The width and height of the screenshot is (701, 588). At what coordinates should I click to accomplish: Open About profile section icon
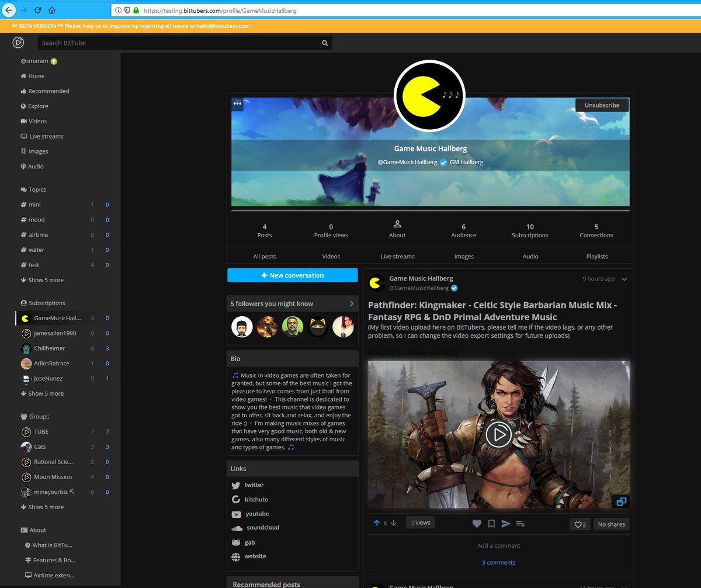(x=397, y=224)
